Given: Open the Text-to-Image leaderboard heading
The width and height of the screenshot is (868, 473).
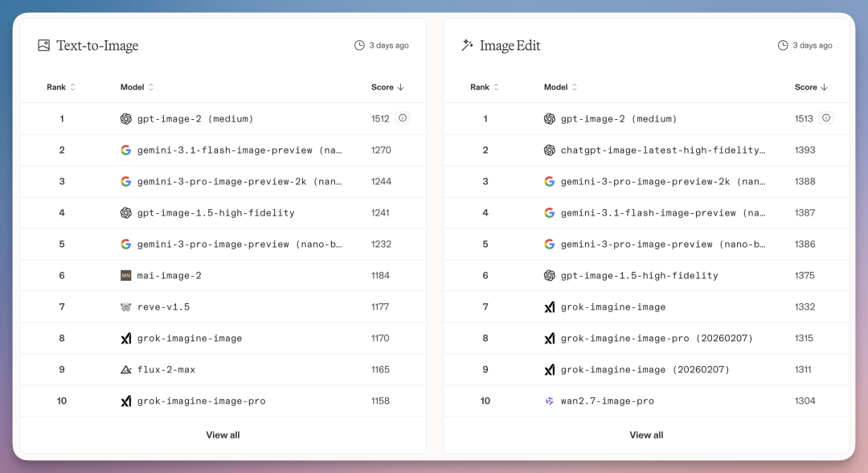Looking at the screenshot, I should [x=97, y=46].
